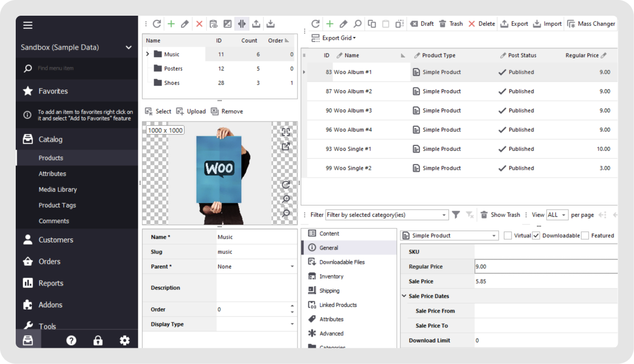Click the green plus icon to add a product

[x=329, y=24]
